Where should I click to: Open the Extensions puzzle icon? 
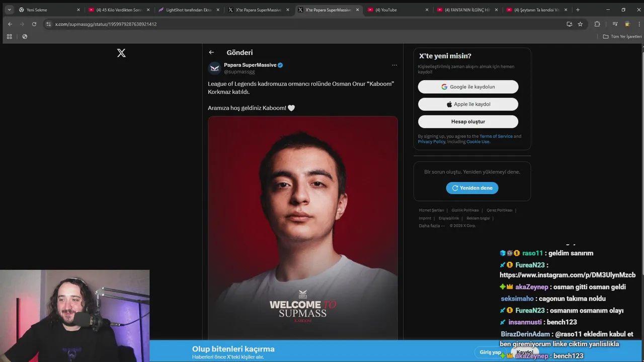coord(597,24)
